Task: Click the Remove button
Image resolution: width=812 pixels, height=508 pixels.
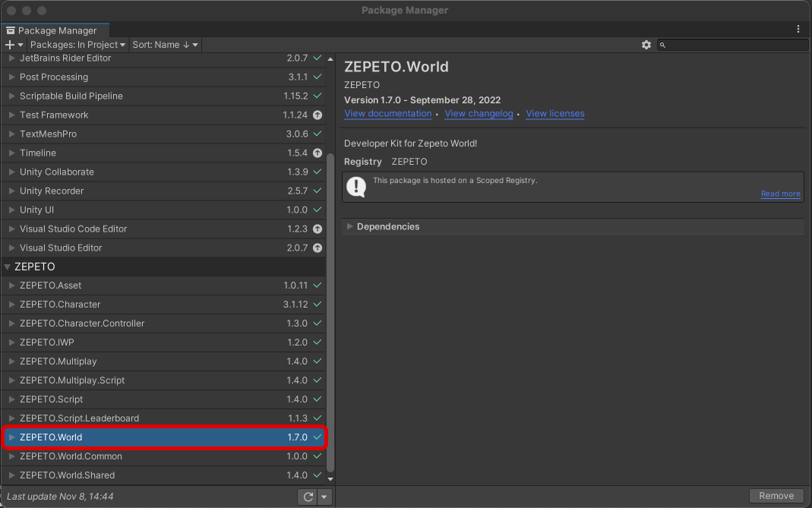Action: pos(776,496)
